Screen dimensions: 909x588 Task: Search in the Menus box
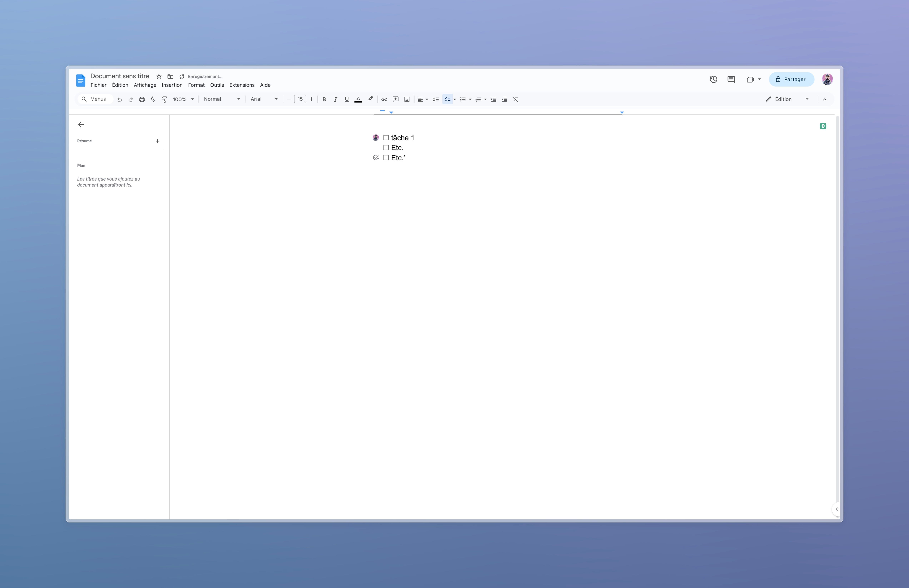pyautogui.click(x=95, y=99)
